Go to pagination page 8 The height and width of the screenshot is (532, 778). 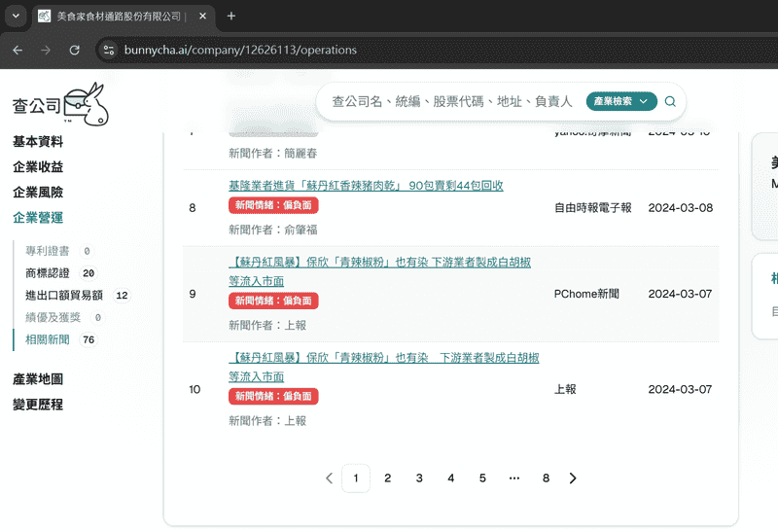546,479
